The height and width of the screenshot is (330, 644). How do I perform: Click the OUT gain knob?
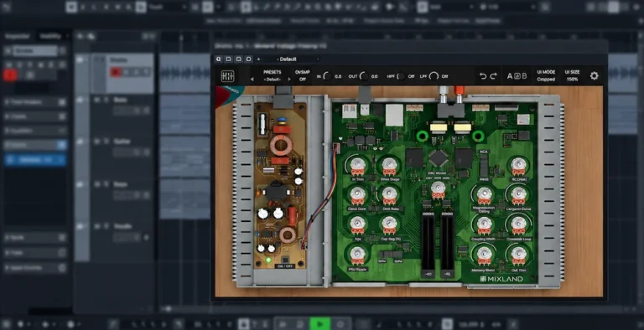point(364,76)
